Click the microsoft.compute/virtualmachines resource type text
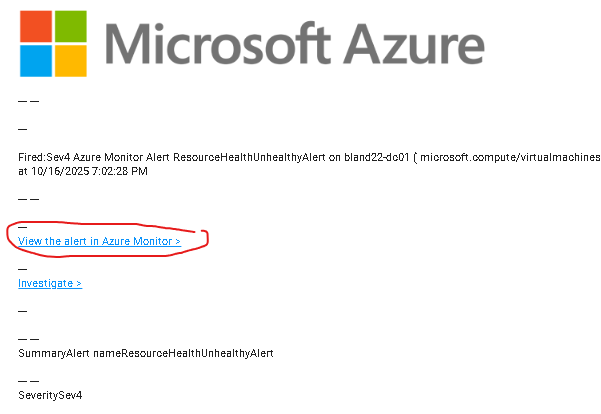 point(510,158)
